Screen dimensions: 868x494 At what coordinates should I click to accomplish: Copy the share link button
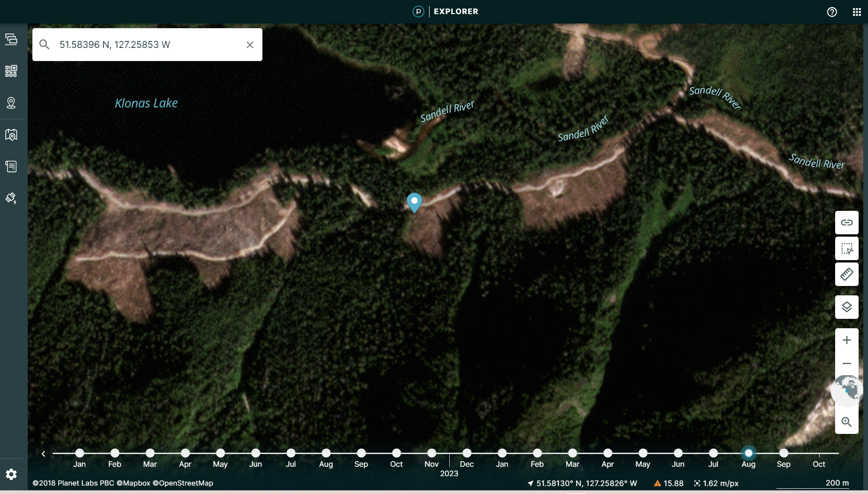point(847,223)
